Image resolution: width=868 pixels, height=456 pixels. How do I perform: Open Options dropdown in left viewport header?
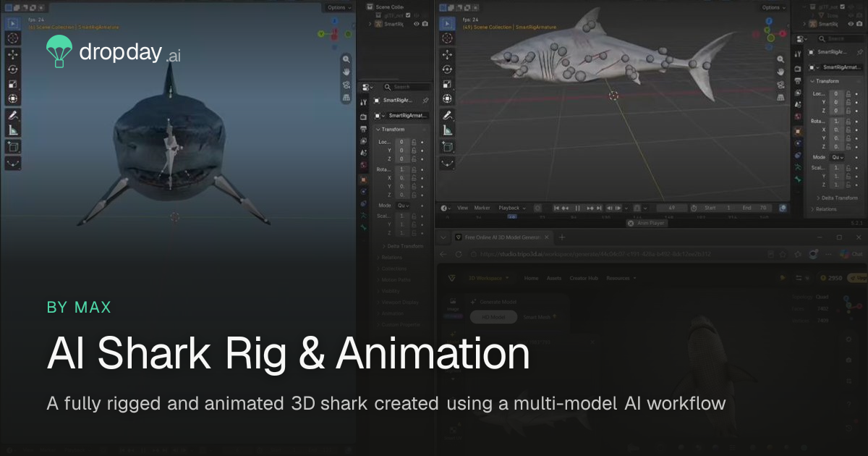pos(340,7)
